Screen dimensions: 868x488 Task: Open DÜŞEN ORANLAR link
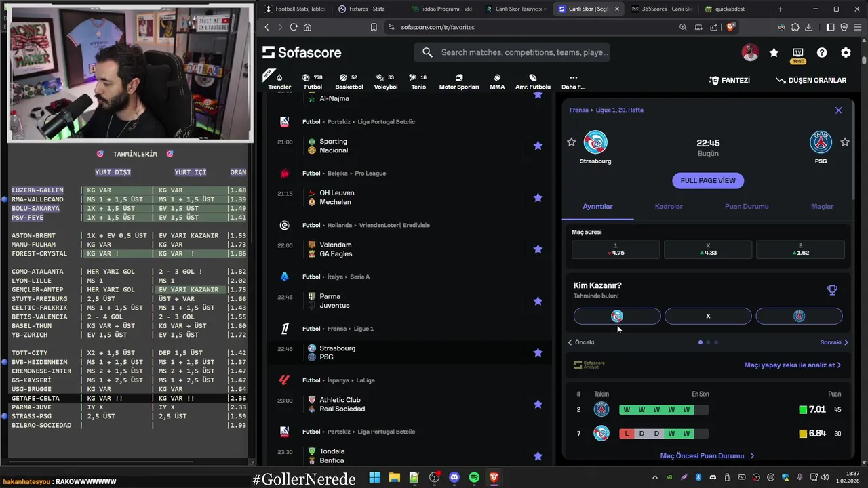(811, 80)
